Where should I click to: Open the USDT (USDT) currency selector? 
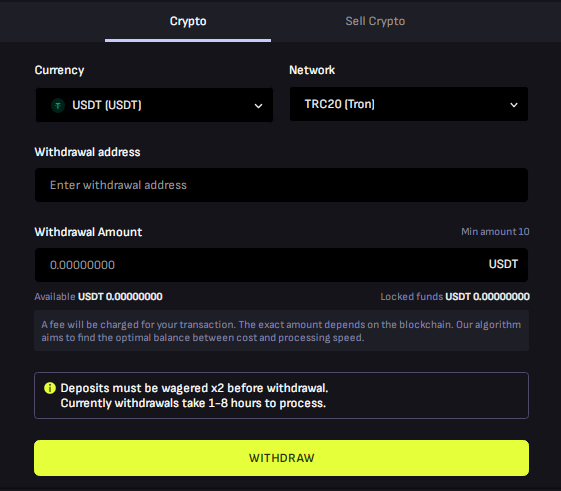154,105
